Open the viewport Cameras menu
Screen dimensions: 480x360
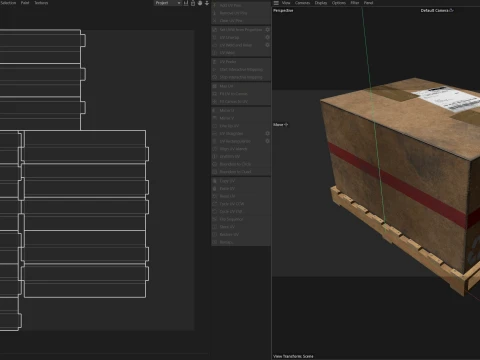click(x=302, y=3)
